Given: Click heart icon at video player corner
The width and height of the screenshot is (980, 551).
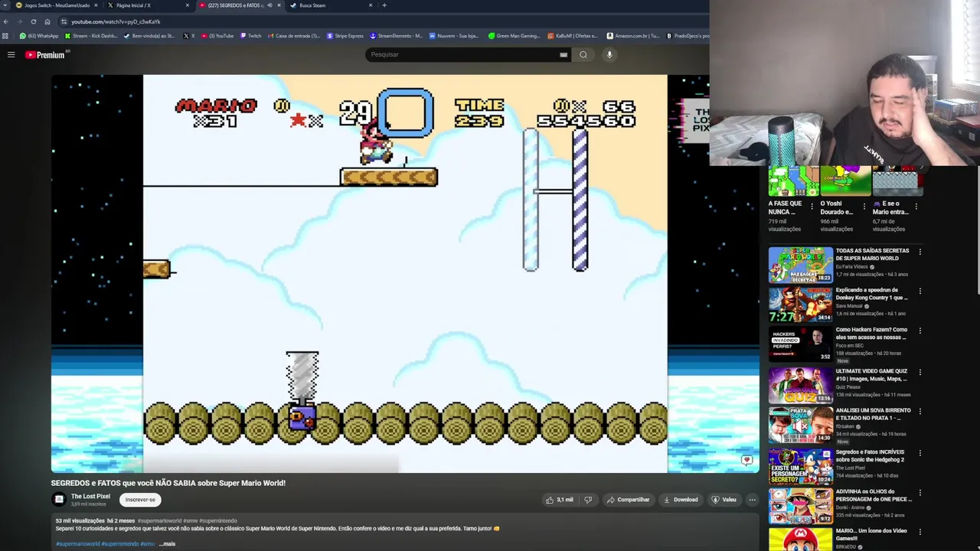Looking at the screenshot, I should click(746, 461).
